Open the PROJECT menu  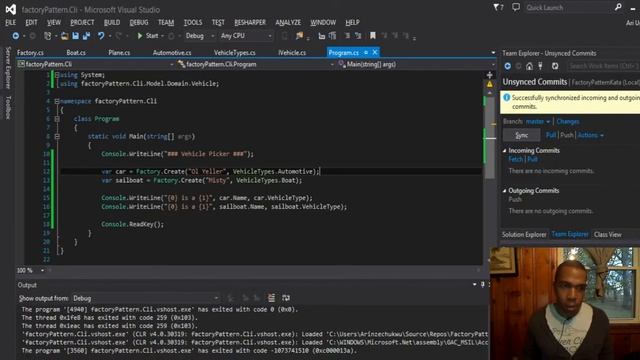pos(82,22)
